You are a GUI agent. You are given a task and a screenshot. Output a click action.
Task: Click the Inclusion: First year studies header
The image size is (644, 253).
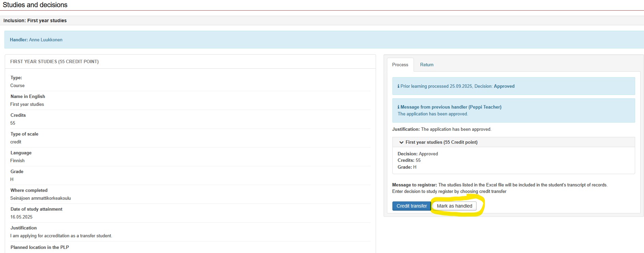point(35,20)
